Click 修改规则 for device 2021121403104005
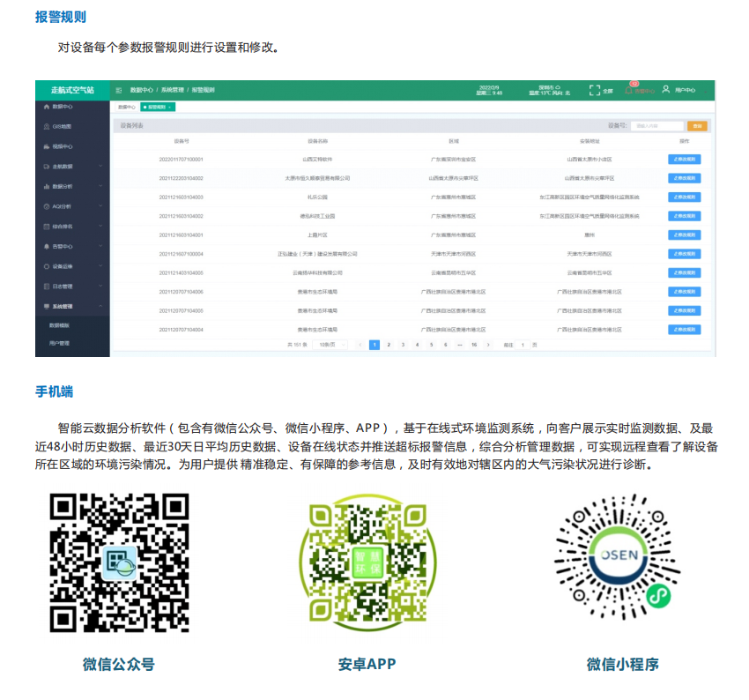The height and width of the screenshot is (700, 749). [685, 272]
